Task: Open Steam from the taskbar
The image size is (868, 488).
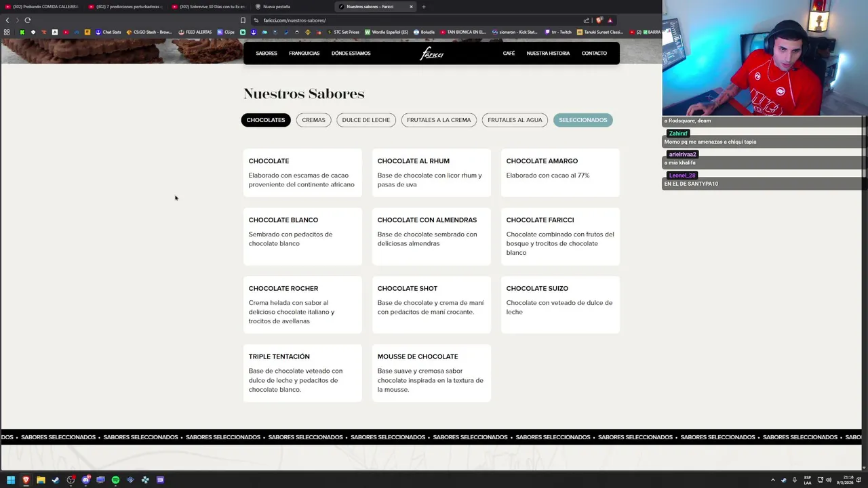Action: pyautogui.click(x=56, y=480)
